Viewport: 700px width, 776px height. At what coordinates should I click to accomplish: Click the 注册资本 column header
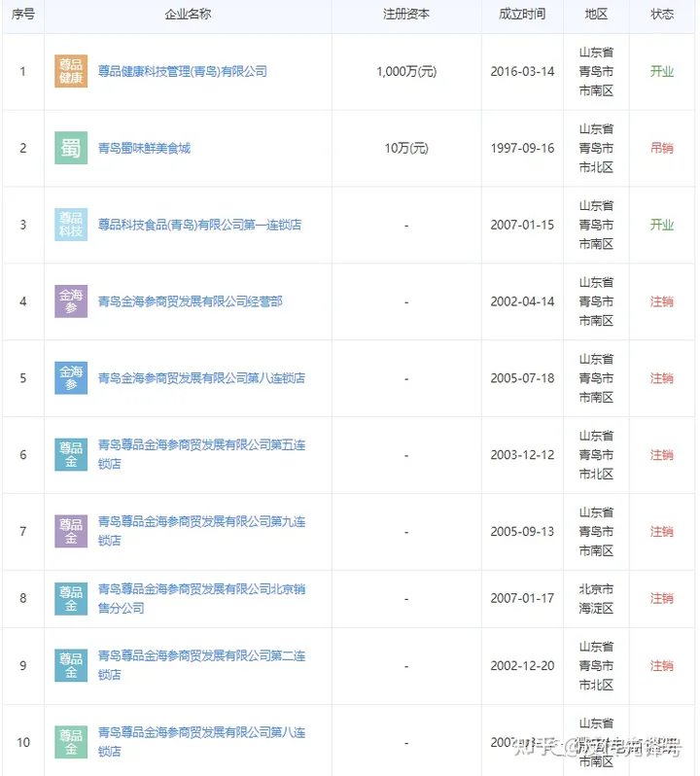click(406, 15)
